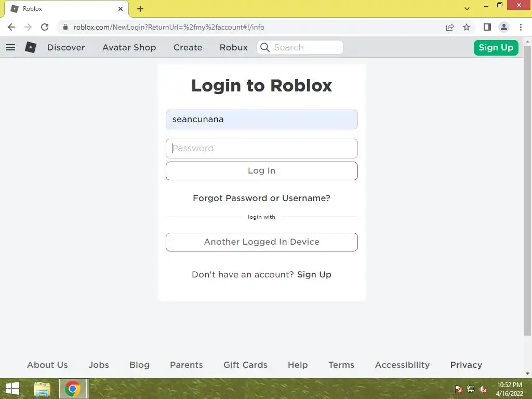The width and height of the screenshot is (532, 399).
Task: Click the Log In button
Action: coord(262,170)
